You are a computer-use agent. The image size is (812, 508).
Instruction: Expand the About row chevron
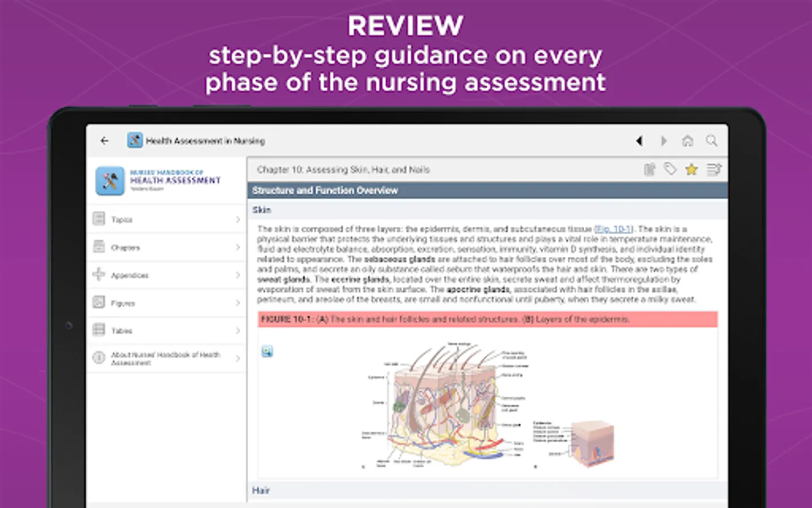(x=237, y=358)
